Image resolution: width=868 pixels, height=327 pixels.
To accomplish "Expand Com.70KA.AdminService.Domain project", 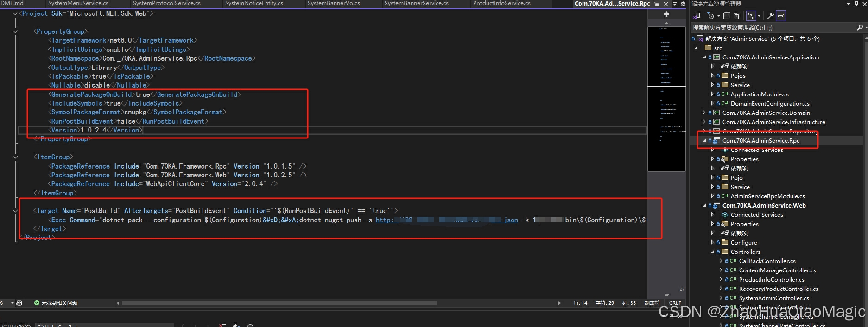I will coord(704,113).
